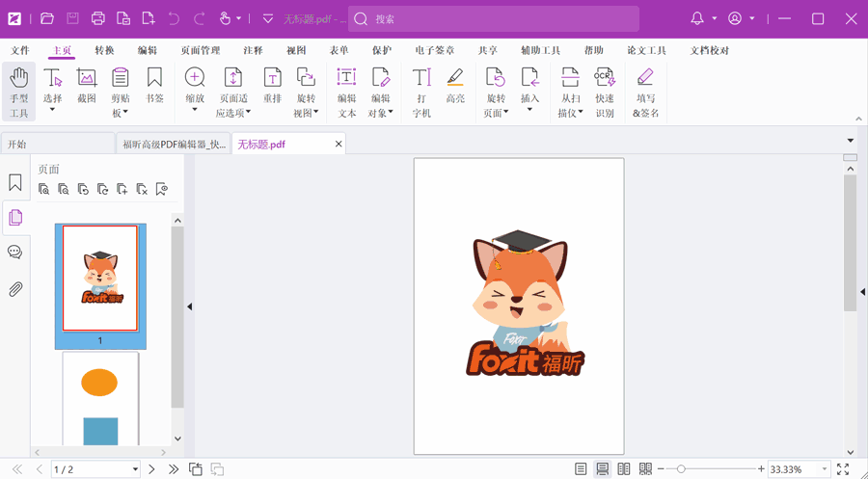Adjust the zoom slider handle

pos(681,469)
